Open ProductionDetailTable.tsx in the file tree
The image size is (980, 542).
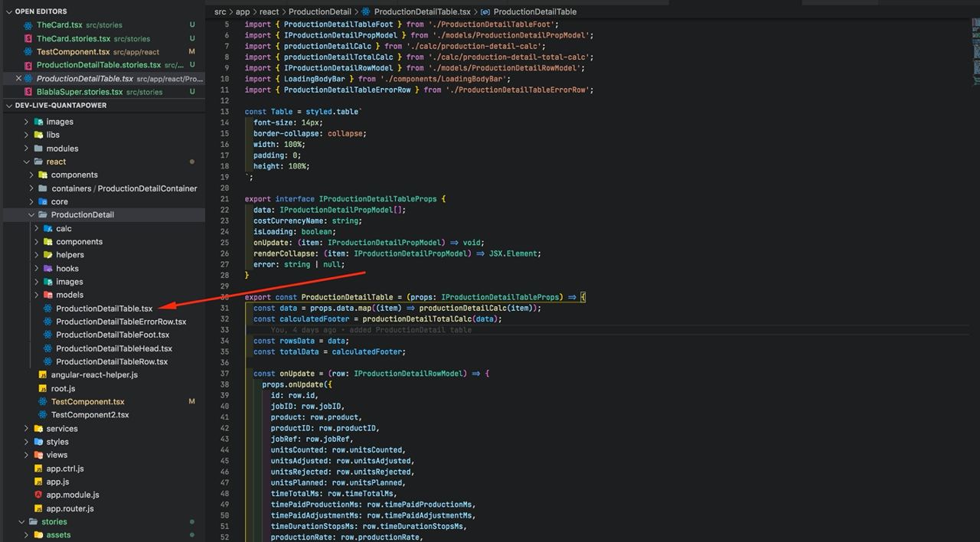click(x=104, y=309)
